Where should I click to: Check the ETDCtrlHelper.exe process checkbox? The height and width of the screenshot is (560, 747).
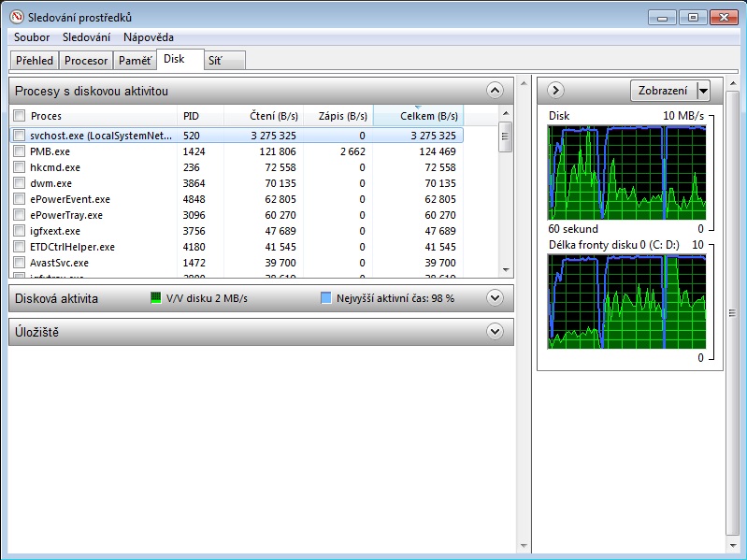(x=19, y=247)
